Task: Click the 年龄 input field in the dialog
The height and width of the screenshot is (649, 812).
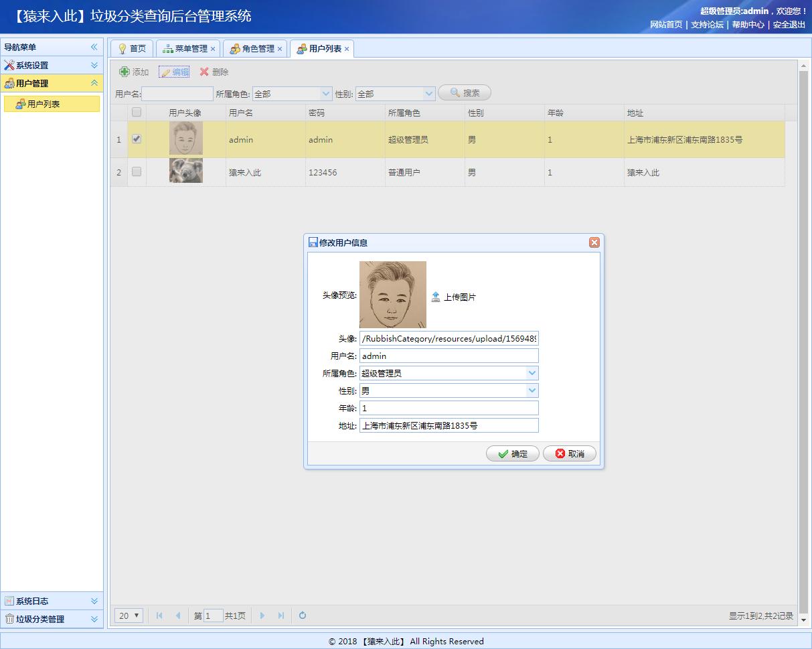Action: tap(449, 407)
